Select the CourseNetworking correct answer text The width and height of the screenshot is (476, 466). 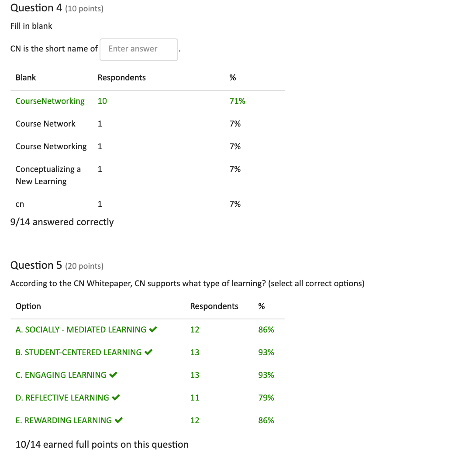click(50, 101)
